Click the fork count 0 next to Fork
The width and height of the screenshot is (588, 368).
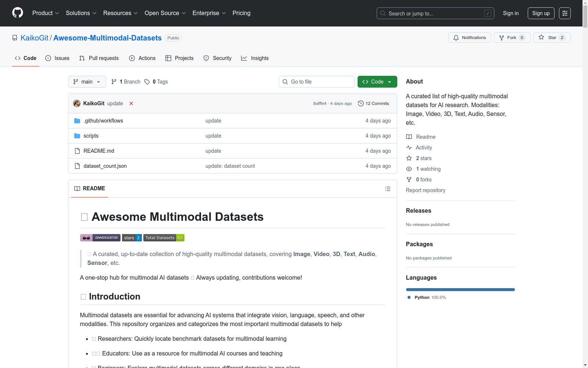(522, 38)
